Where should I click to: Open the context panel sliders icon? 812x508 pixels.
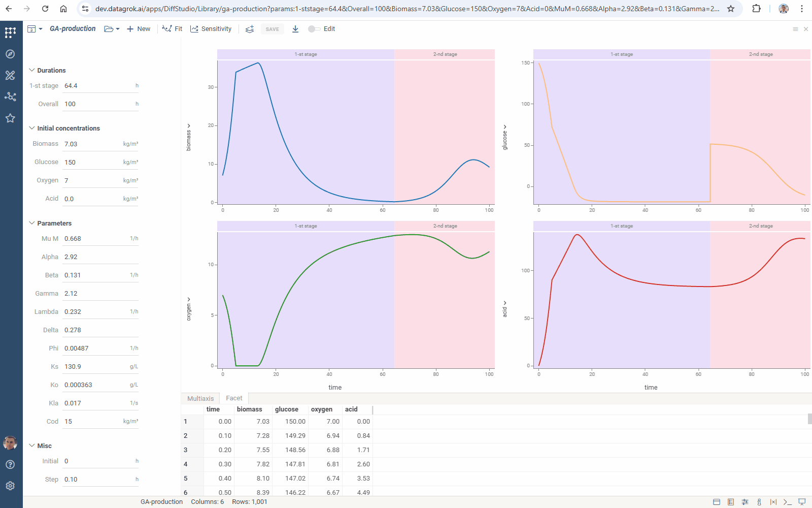pyautogui.click(x=744, y=502)
